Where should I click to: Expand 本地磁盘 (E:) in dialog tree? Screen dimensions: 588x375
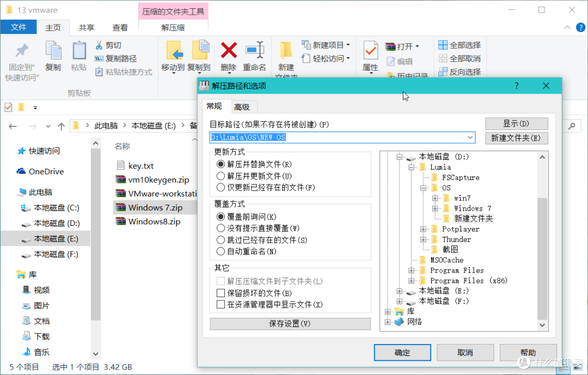tap(400, 291)
